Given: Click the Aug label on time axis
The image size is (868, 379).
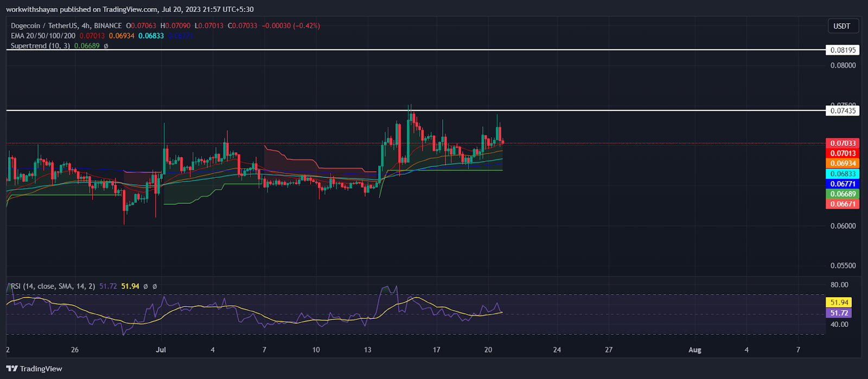Looking at the screenshot, I should 695,350.
